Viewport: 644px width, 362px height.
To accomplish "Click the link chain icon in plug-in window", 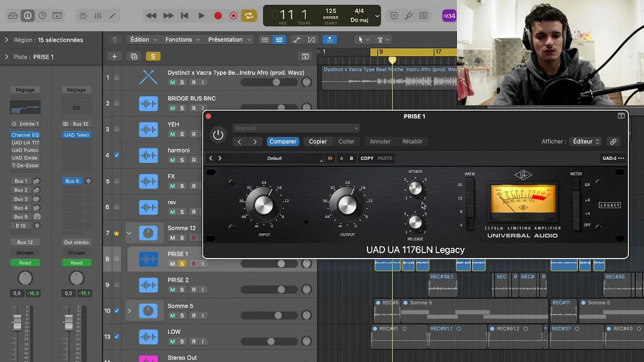I will click(613, 142).
